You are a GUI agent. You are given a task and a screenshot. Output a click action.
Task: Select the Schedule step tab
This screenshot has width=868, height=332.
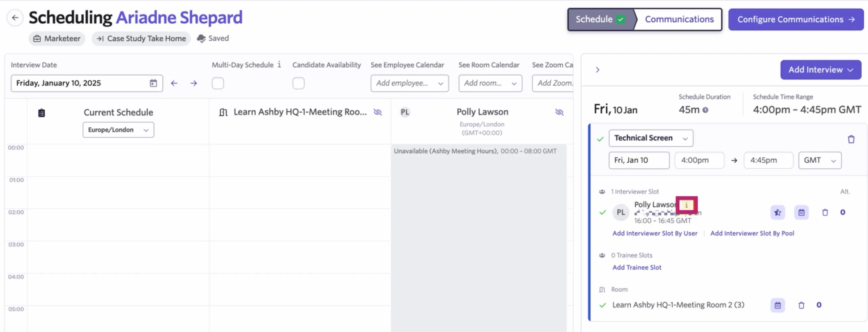click(600, 19)
